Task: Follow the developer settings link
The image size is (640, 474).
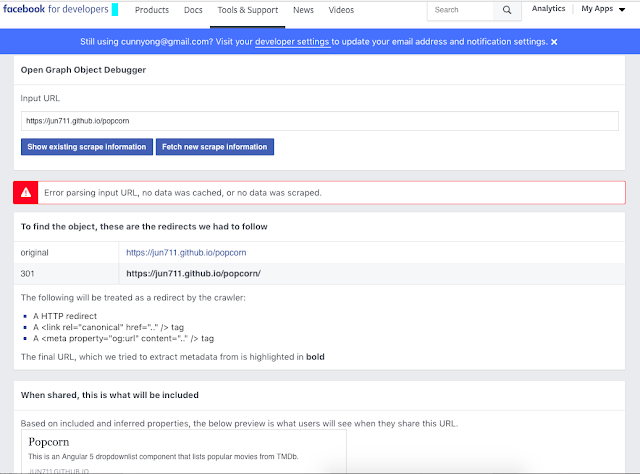Action: click(x=292, y=42)
